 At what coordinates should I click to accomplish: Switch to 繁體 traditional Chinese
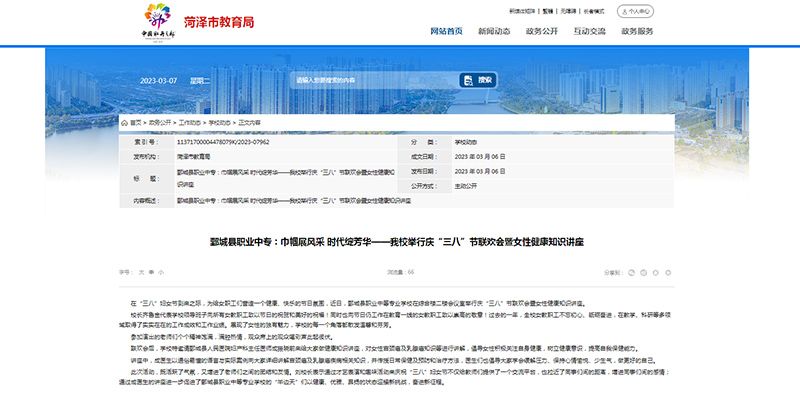click(548, 11)
